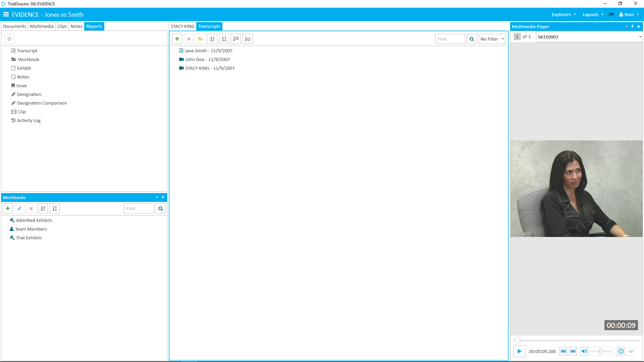Select the Team Members workbook
The height and width of the screenshot is (362, 644).
click(28, 229)
